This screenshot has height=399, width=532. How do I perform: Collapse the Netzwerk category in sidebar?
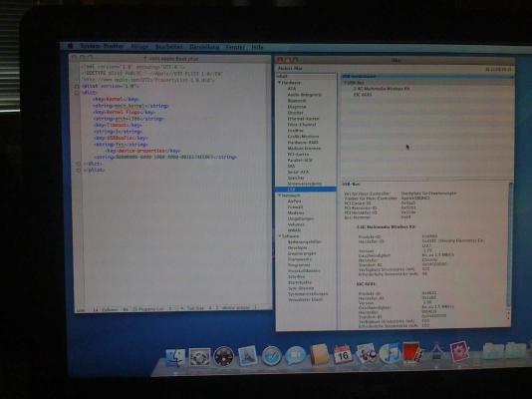(280, 196)
